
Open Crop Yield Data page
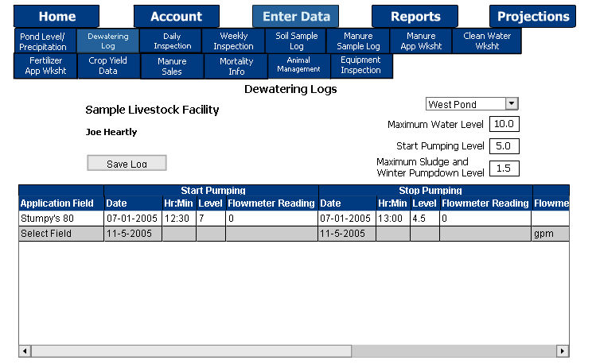[x=108, y=66]
